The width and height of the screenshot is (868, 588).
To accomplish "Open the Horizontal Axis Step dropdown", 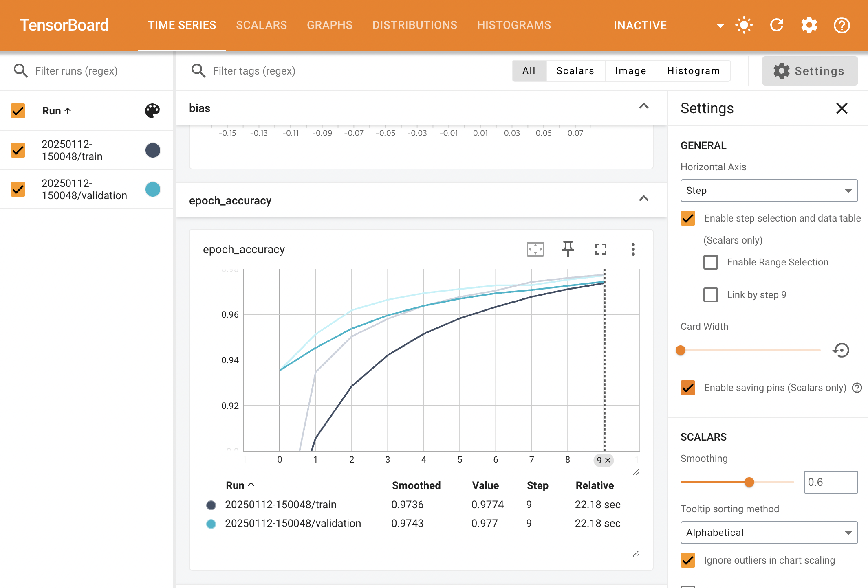I will coord(769,191).
